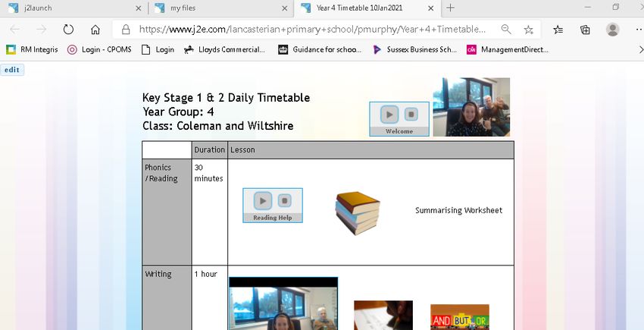644x330 pixels.
Task: Click the edit button on the page
Action: pos(12,70)
